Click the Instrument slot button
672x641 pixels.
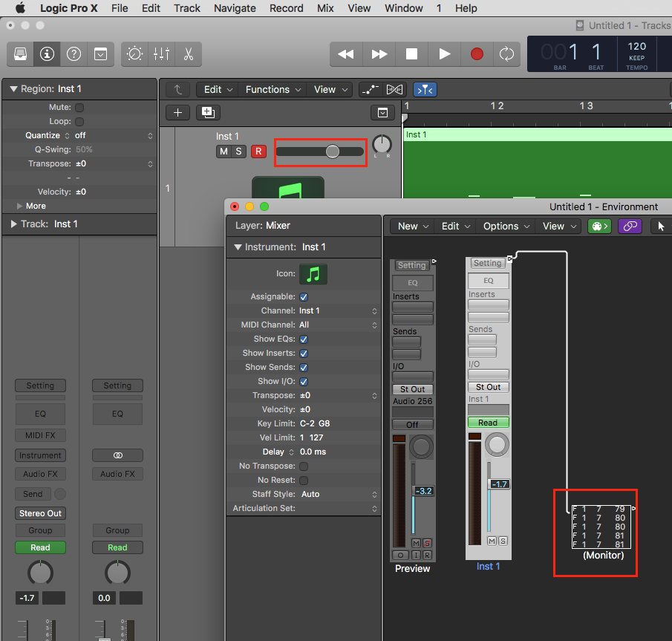click(x=40, y=455)
